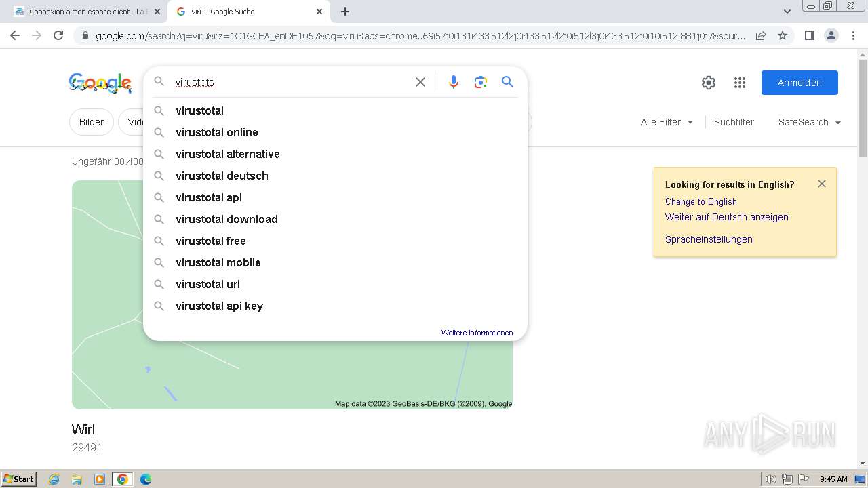The image size is (868, 488).
Task: Open Chrome profile avatar icon
Action: pyautogui.click(x=831, y=35)
